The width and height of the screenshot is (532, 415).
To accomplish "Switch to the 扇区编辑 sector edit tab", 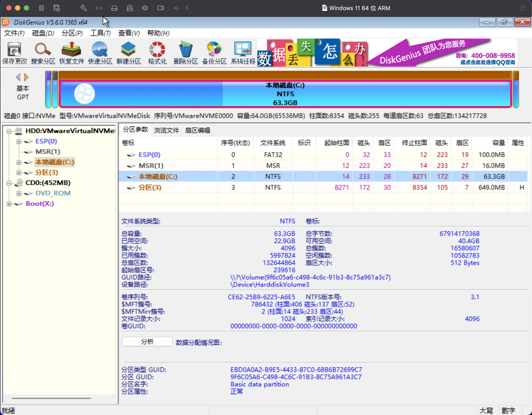I will (197, 130).
